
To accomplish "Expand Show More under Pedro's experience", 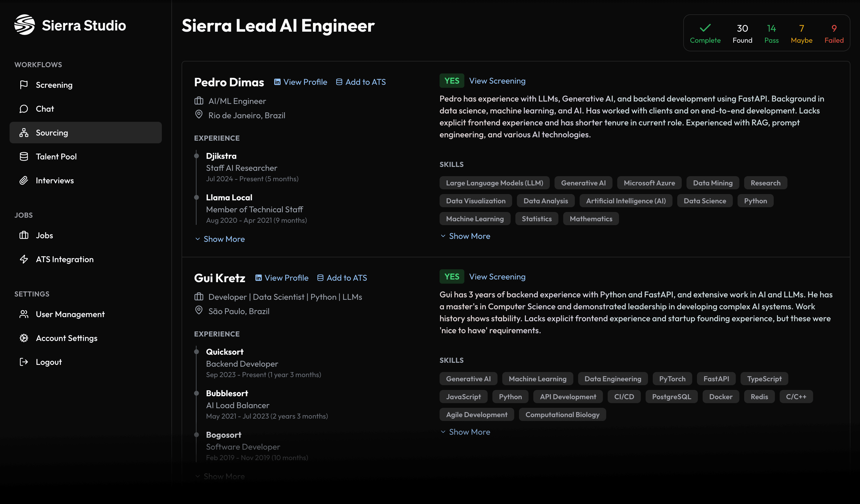I will coord(220,239).
